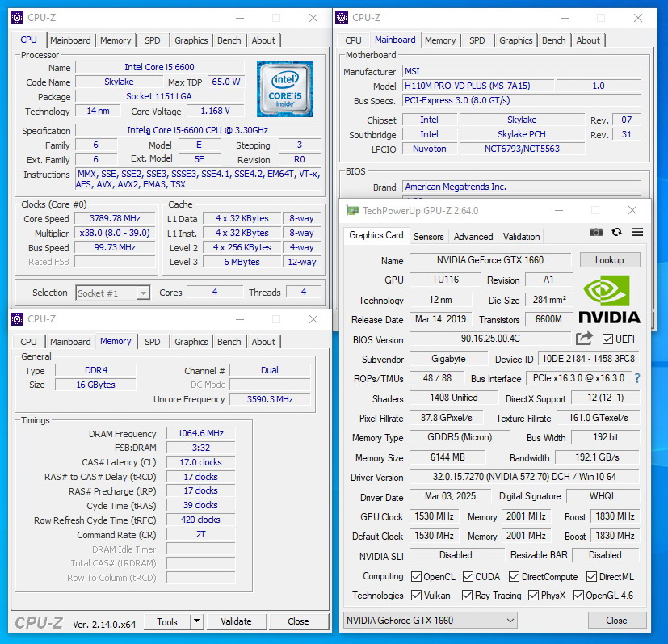668x644 pixels.
Task: Click the Lookup button in GPU-Z
Action: coord(609,260)
